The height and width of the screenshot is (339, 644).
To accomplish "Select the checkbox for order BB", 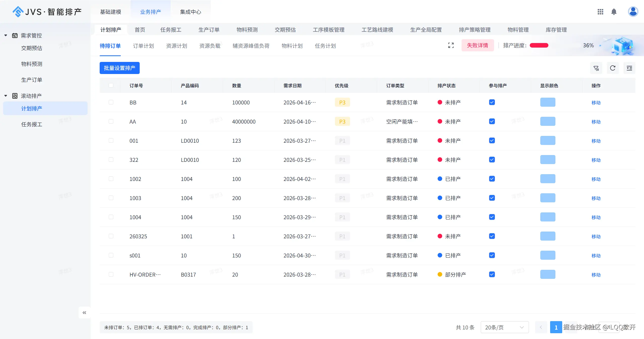I will click(111, 102).
